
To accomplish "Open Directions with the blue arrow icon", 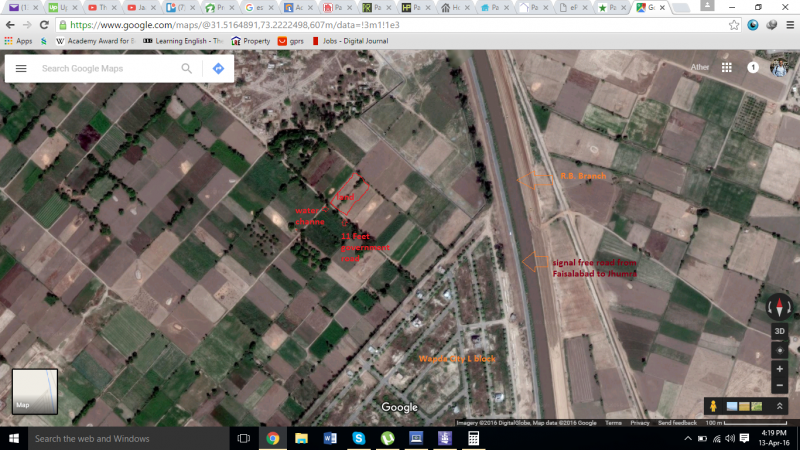I will [218, 68].
